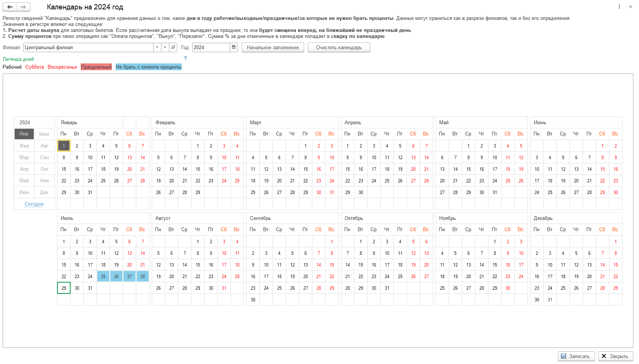Save with the Записать button
Screen dimensions: 639x364
pyautogui.click(x=576, y=356)
